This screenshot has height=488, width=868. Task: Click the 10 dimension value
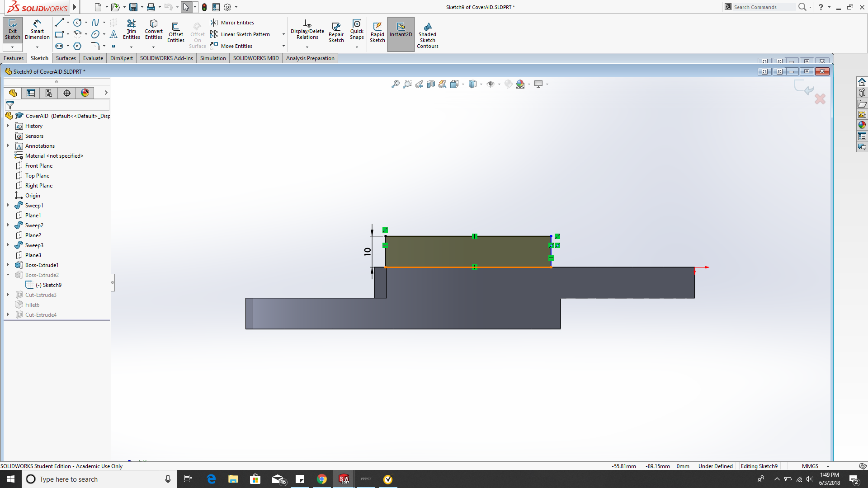(x=367, y=252)
